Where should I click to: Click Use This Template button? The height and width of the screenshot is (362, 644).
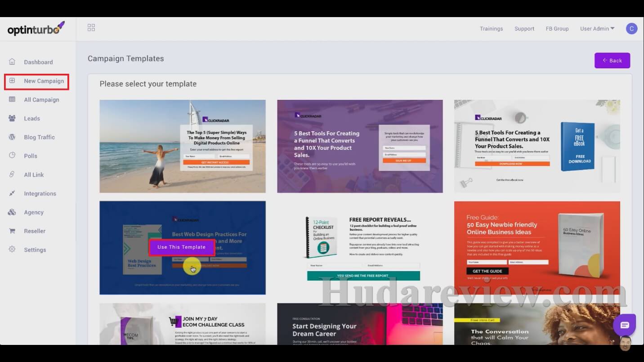[181, 247]
